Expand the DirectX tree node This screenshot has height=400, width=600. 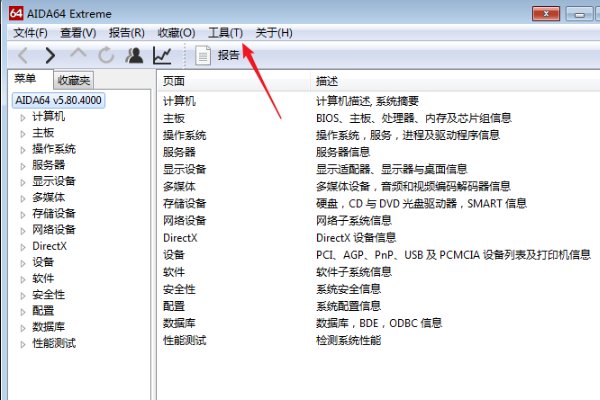(23, 247)
